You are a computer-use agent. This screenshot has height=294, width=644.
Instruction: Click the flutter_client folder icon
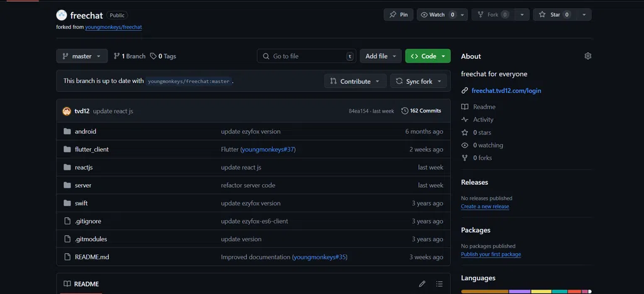pos(67,150)
